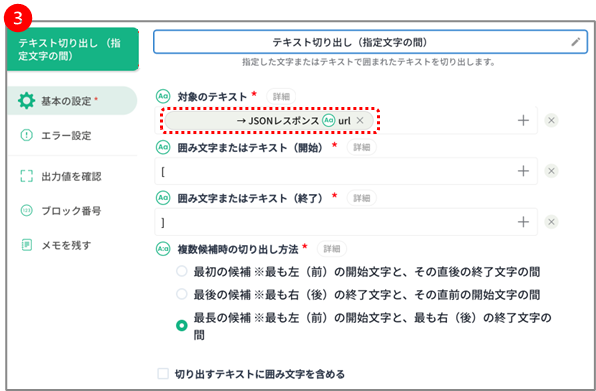
Task: Click the plus icon in the 開始 text field
Action: 523,171
